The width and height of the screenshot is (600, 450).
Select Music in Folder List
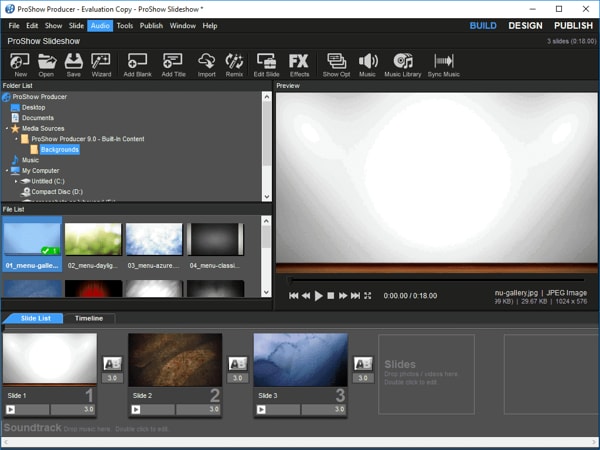click(x=30, y=160)
